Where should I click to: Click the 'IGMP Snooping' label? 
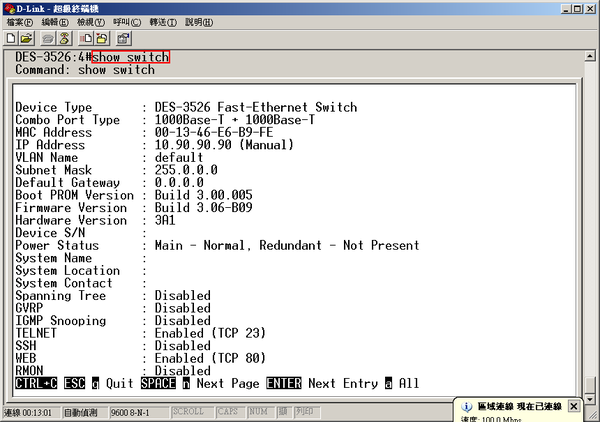pos(60,321)
